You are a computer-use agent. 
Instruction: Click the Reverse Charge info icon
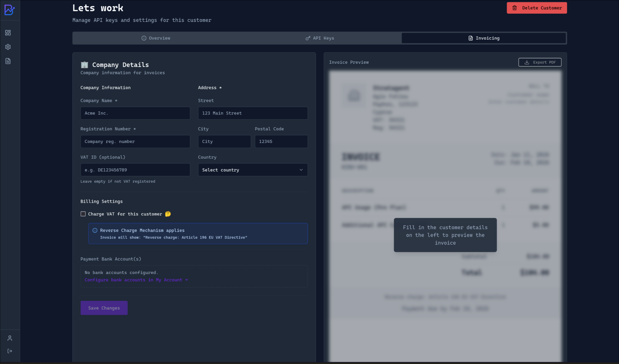(95, 230)
